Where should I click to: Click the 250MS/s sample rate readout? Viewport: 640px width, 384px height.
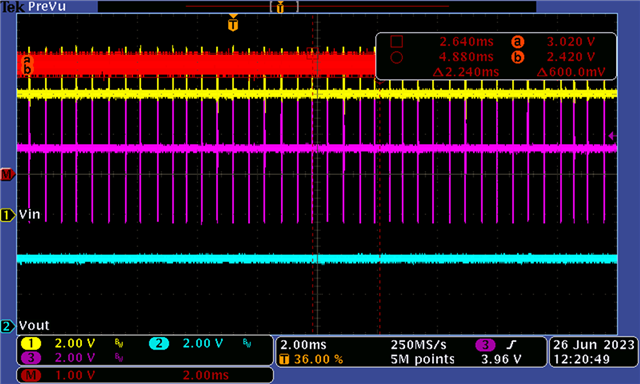[x=419, y=345]
